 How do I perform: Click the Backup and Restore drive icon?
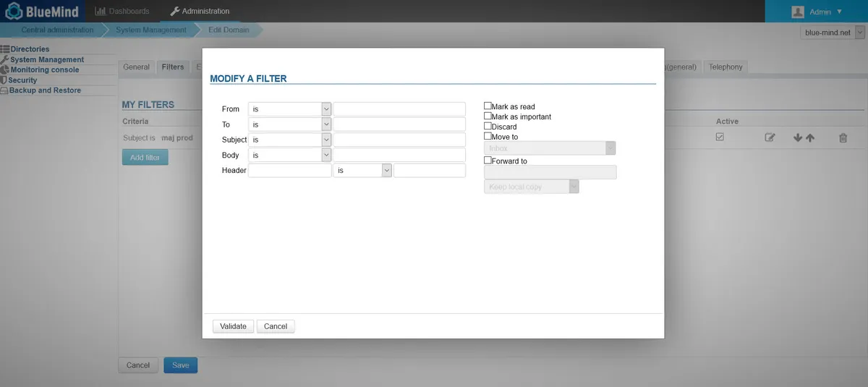pos(4,90)
